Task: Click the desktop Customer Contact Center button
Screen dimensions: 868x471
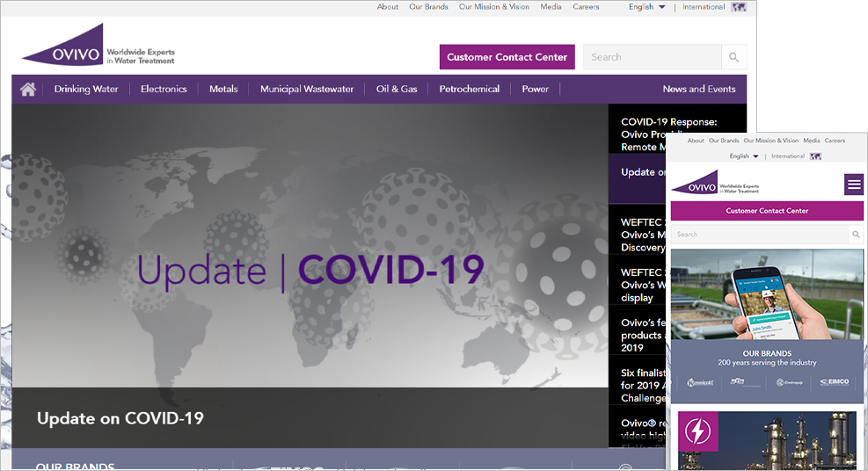Action: tap(507, 57)
